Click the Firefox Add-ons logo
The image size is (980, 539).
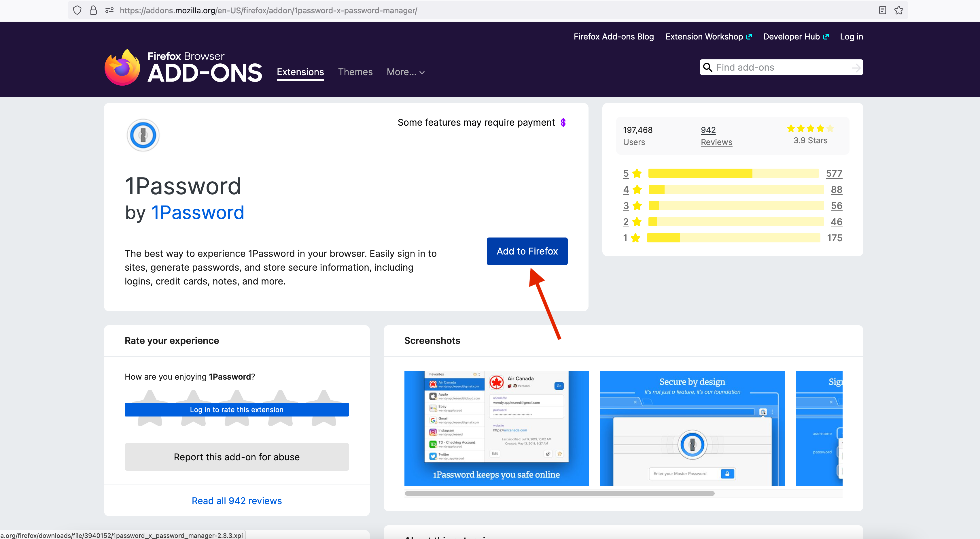click(x=183, y=67)
